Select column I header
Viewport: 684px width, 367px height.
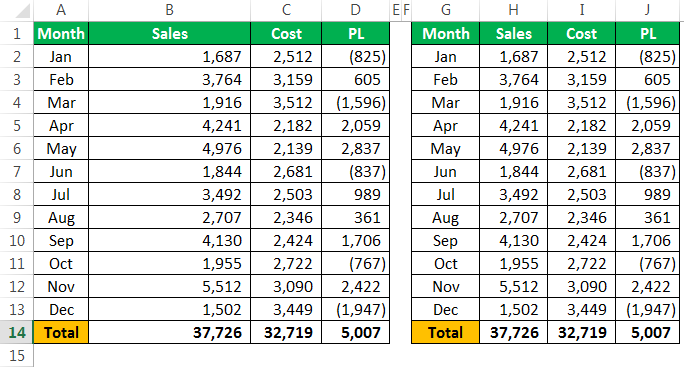[x=581, y=10]
